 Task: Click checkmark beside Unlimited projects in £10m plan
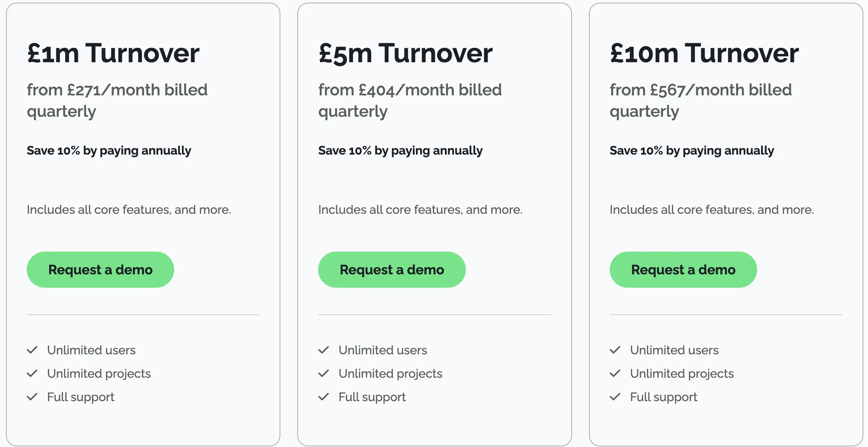point(615,373)
